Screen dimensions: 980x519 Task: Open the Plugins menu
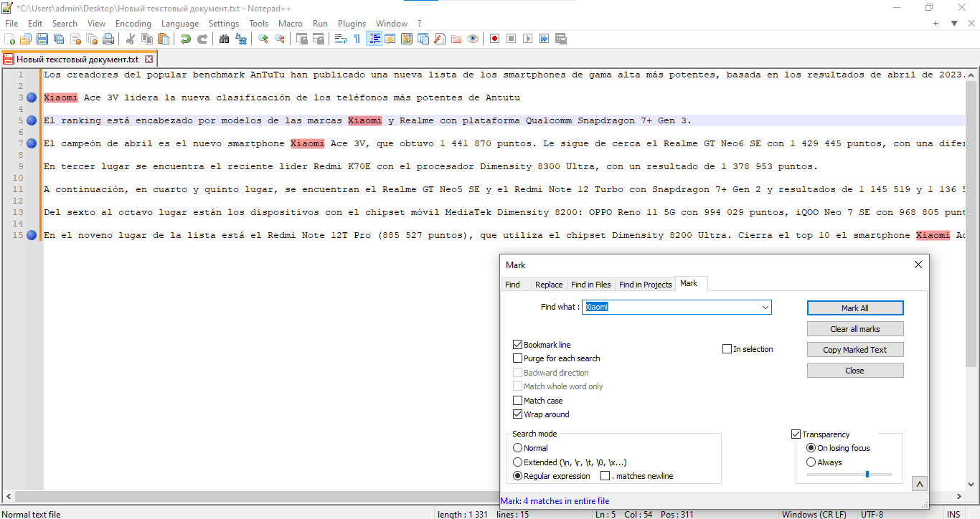[x=352, y=24]
